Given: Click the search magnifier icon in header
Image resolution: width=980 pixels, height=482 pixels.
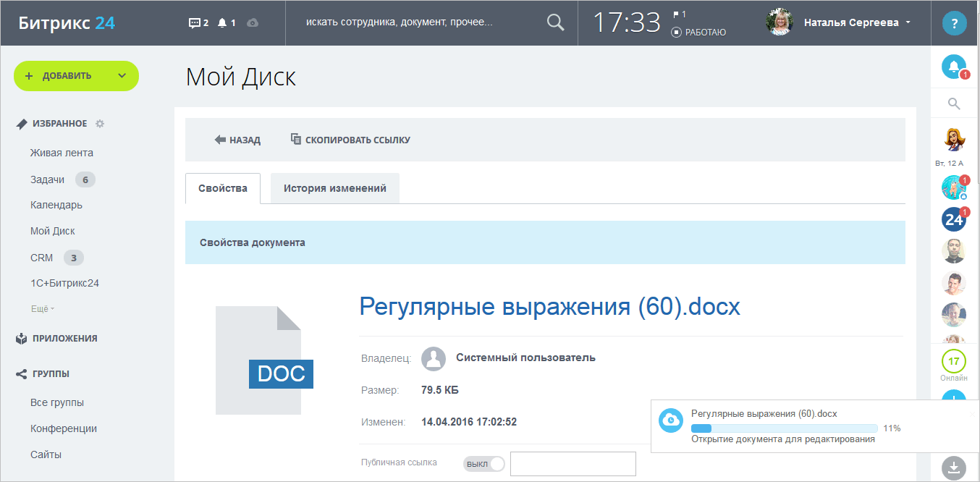Looking at the screenshot, I should [555, 23].
